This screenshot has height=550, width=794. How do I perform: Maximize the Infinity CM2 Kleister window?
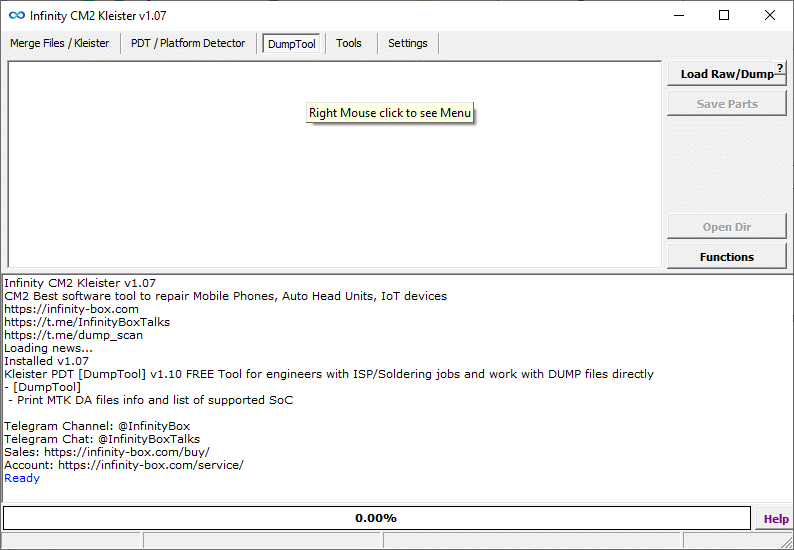pos(724,15)
